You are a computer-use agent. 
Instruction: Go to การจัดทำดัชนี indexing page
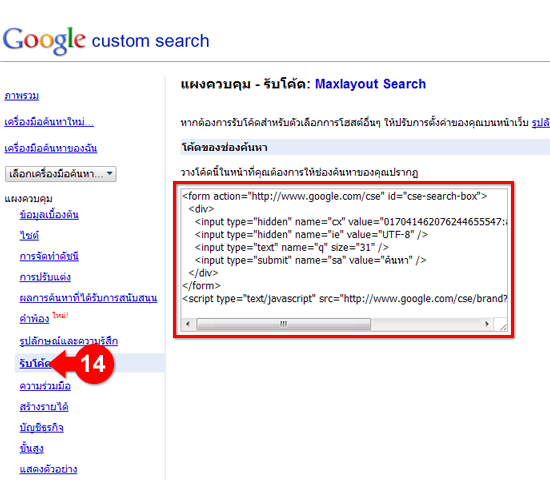[49, 256]
